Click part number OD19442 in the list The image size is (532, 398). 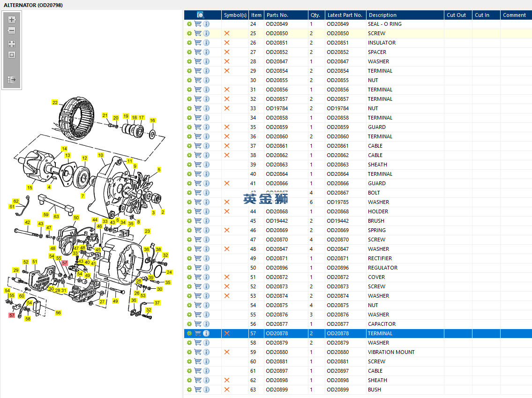[x=277, y=221]
